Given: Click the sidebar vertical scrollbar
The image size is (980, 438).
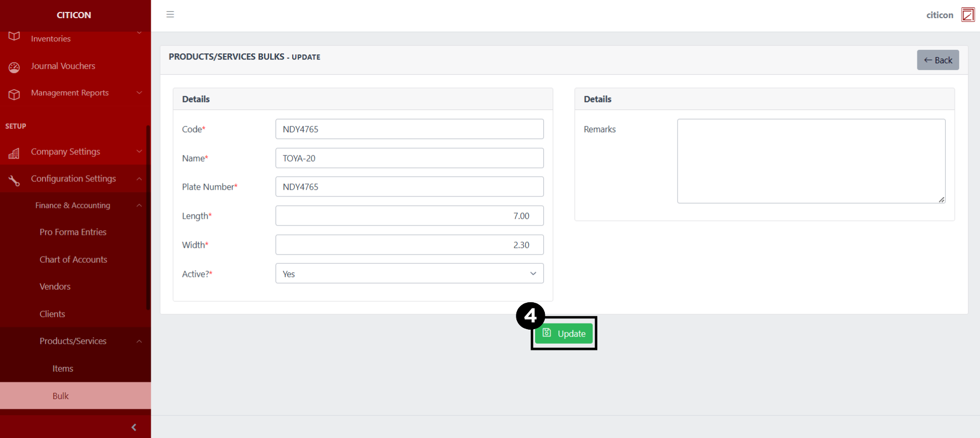Looking at the screenshot, I should click(148, 218).
